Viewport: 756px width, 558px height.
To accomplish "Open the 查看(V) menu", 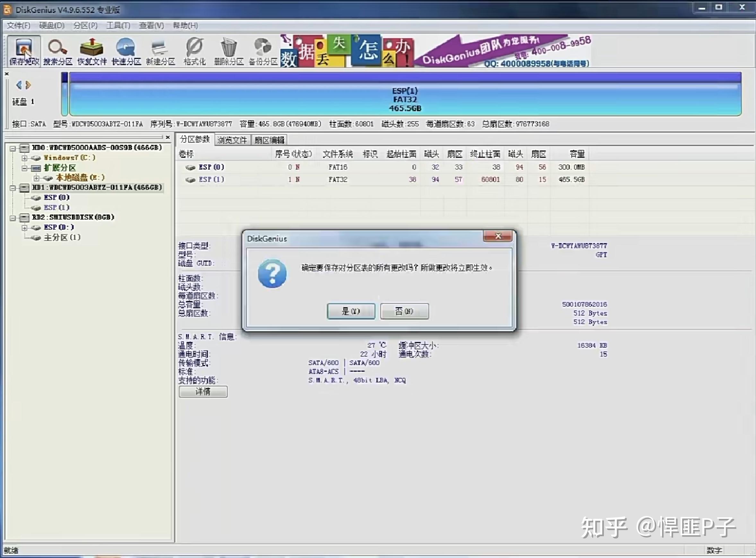I will pyautogui.click(x=152, y=26).
